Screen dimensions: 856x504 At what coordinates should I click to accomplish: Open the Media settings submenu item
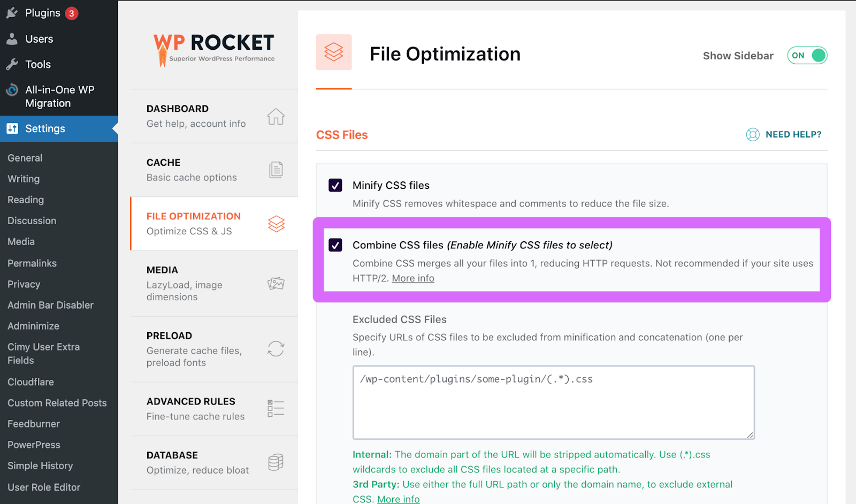[21, 241]
